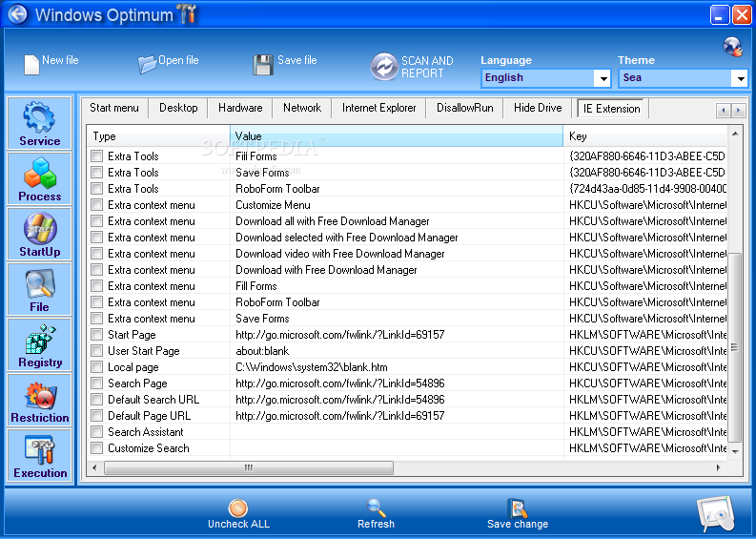756x539 pixels.
Task: Check the Extra Tools RoboForm Toolbar checkbox
Action: tap(97, 188)
